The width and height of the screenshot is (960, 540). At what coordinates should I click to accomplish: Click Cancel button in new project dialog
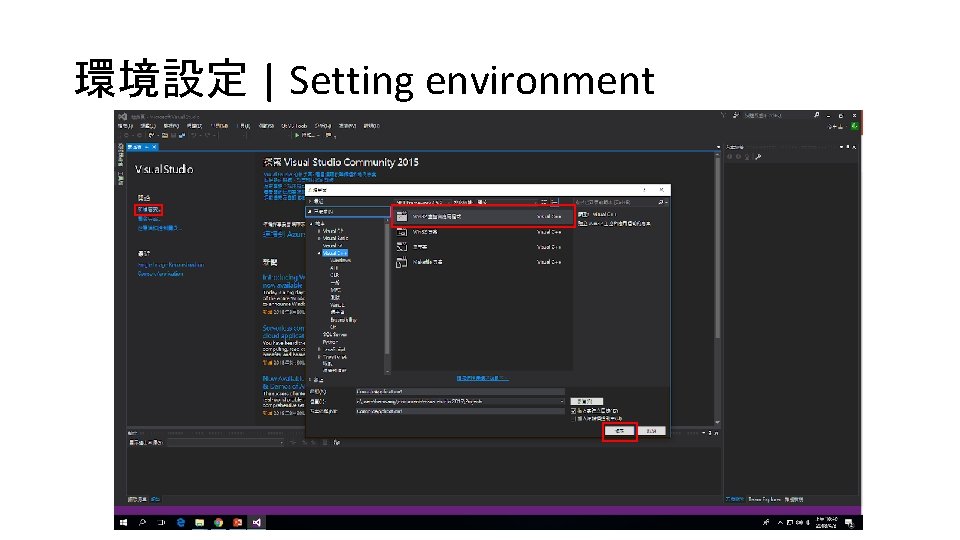point(652,431)
